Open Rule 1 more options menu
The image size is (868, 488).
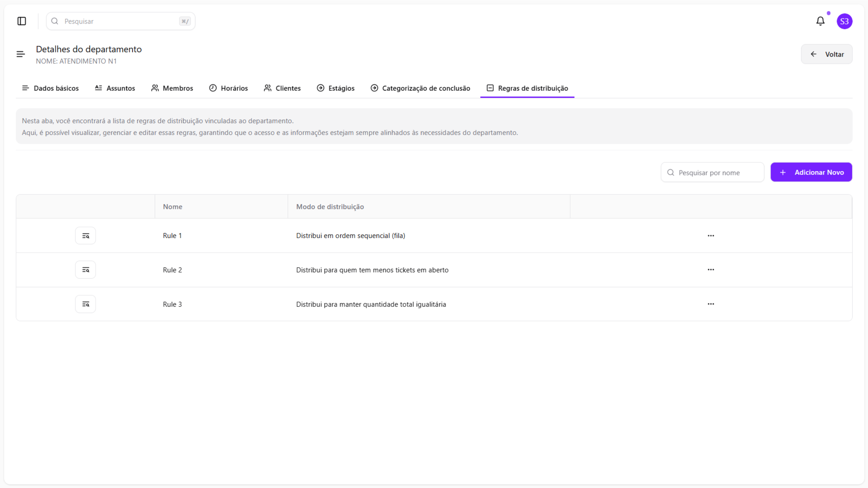pyautogui.click(x=711, y=236)
